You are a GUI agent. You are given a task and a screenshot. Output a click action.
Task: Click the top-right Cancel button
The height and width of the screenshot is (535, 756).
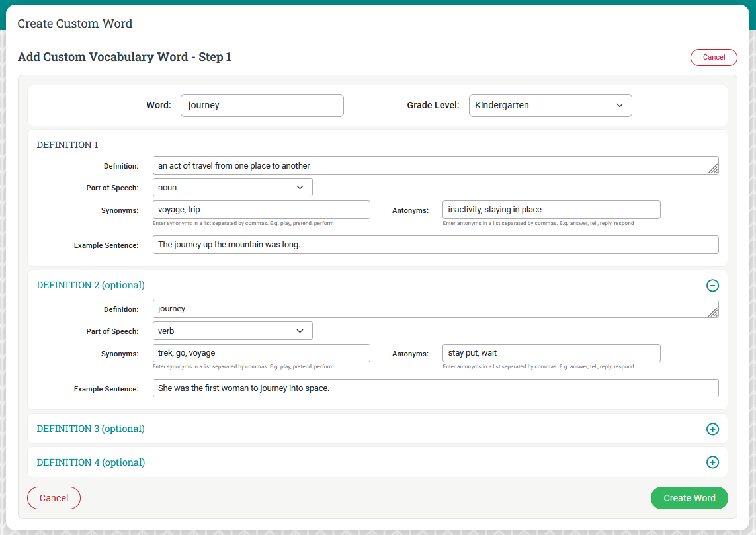713,58
